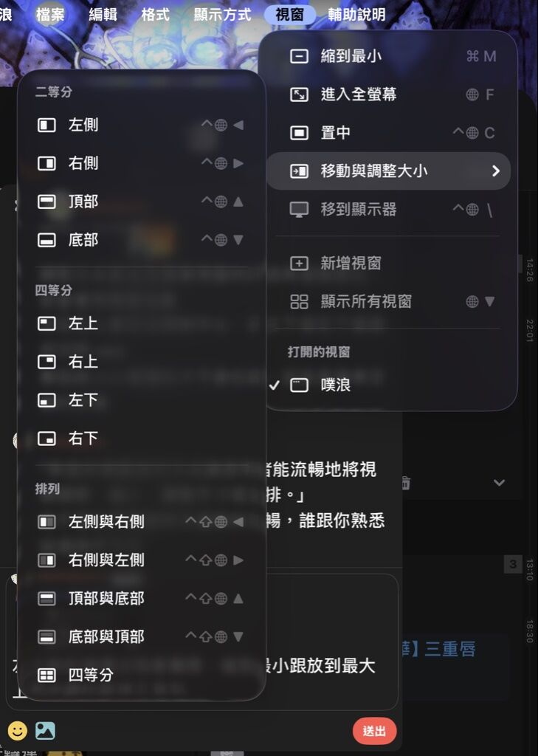
Task: Click the right-half (右側) tile icon
Action: [x=46, y=163]
